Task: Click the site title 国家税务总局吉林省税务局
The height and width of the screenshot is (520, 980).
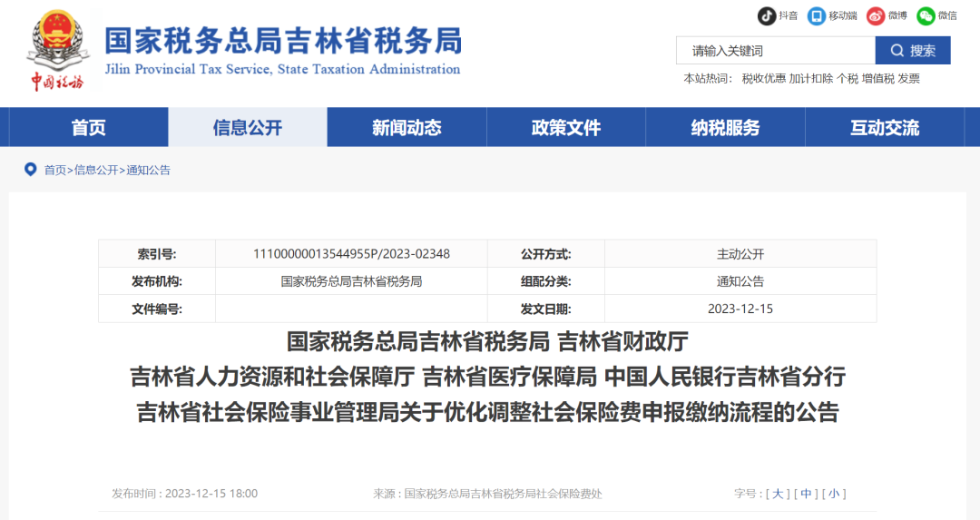Action: click(283, 40)
